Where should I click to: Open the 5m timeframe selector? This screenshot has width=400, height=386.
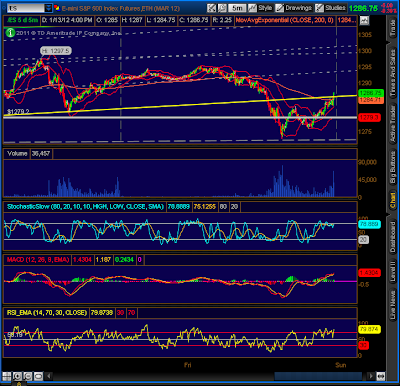point(237,8)
